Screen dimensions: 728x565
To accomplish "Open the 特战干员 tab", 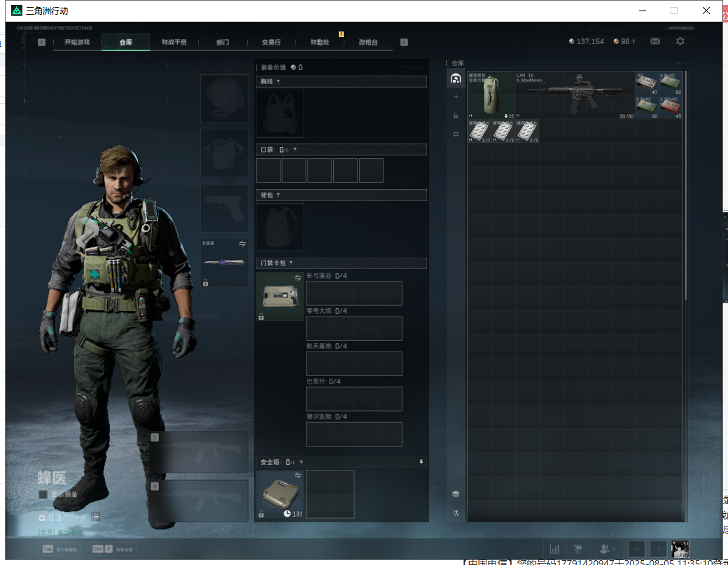I will (174, 42).
